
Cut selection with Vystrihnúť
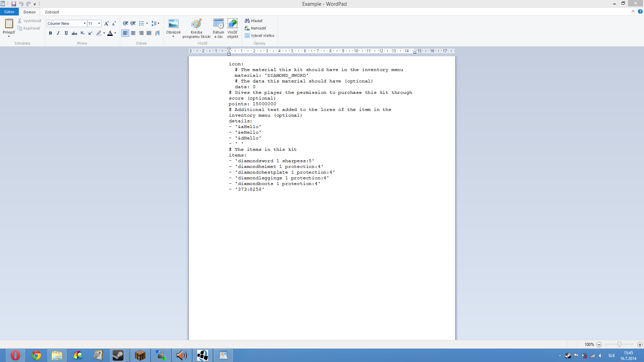pyautogui.click(x=30, y=21)
